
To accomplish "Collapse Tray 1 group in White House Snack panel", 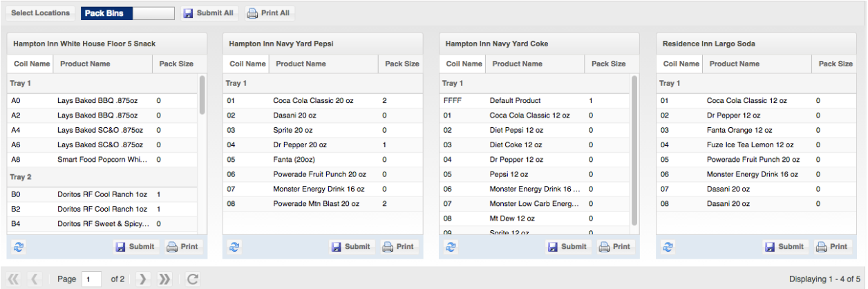I will click(x=102, y=84).
